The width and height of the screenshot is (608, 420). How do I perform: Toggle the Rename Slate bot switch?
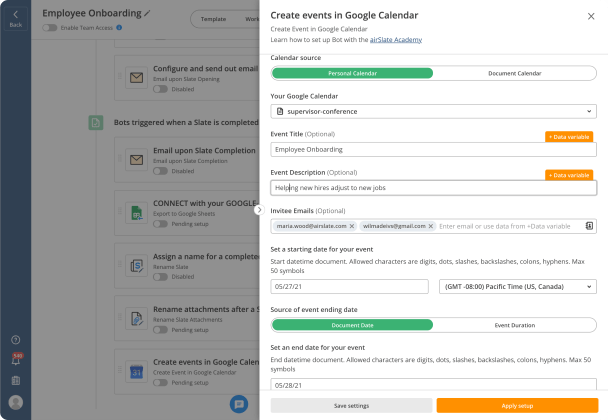tap(160, 277)
